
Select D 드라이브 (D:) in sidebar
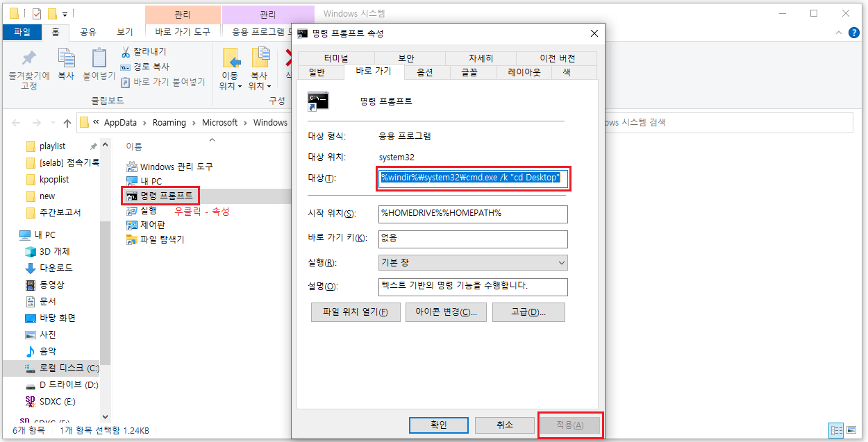[61, 385]
